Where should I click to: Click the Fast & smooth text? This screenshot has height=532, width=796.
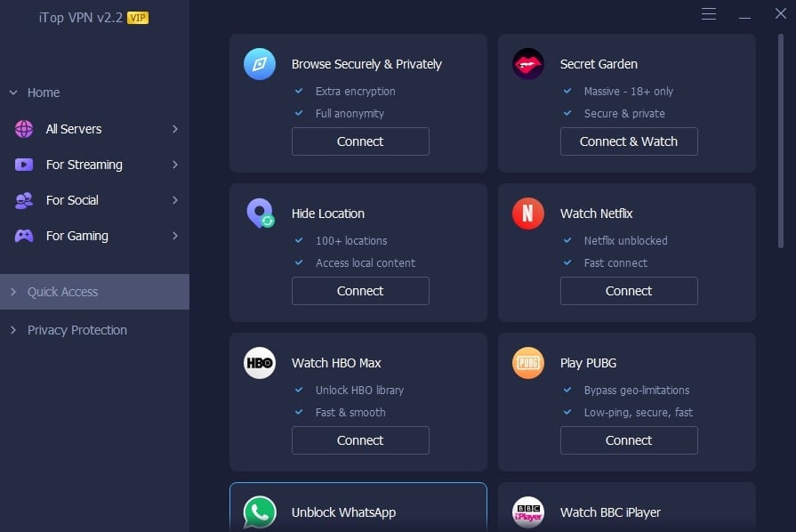(350, 413)
